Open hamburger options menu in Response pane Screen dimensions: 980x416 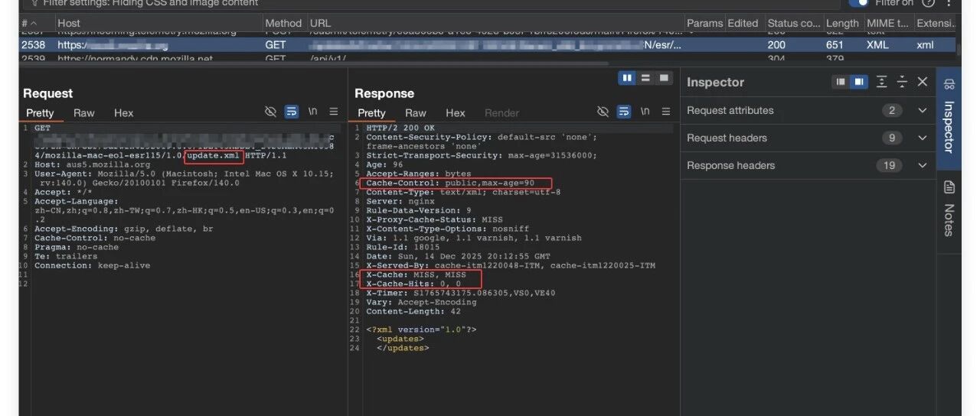[x=666, y=112]
